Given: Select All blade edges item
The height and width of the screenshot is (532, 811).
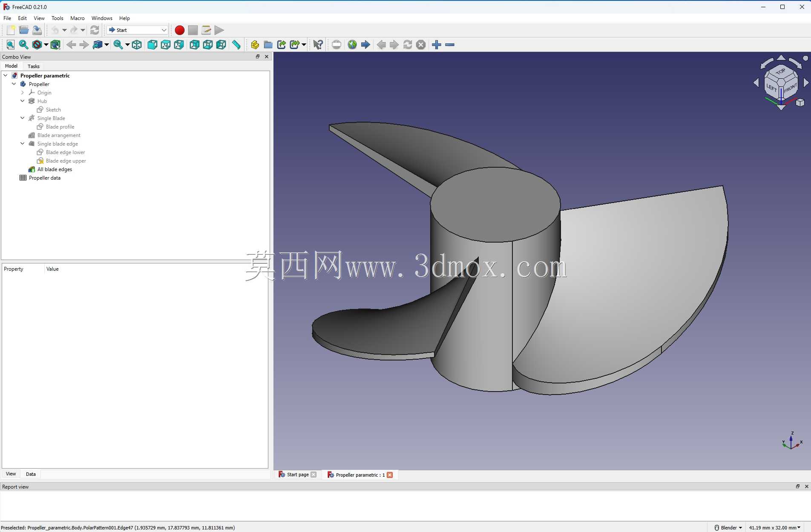Looking at the screenshot, I should tap(55, 169).
